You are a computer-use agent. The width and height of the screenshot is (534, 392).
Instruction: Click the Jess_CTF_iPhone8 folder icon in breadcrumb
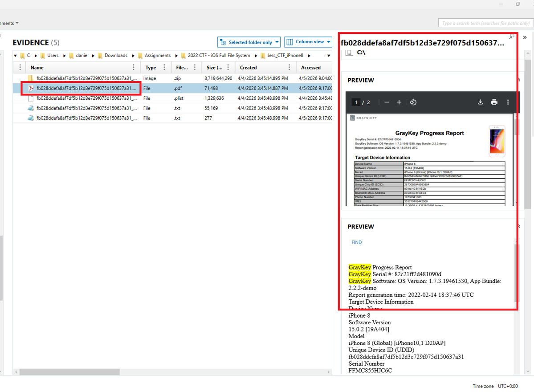(263, 56)
